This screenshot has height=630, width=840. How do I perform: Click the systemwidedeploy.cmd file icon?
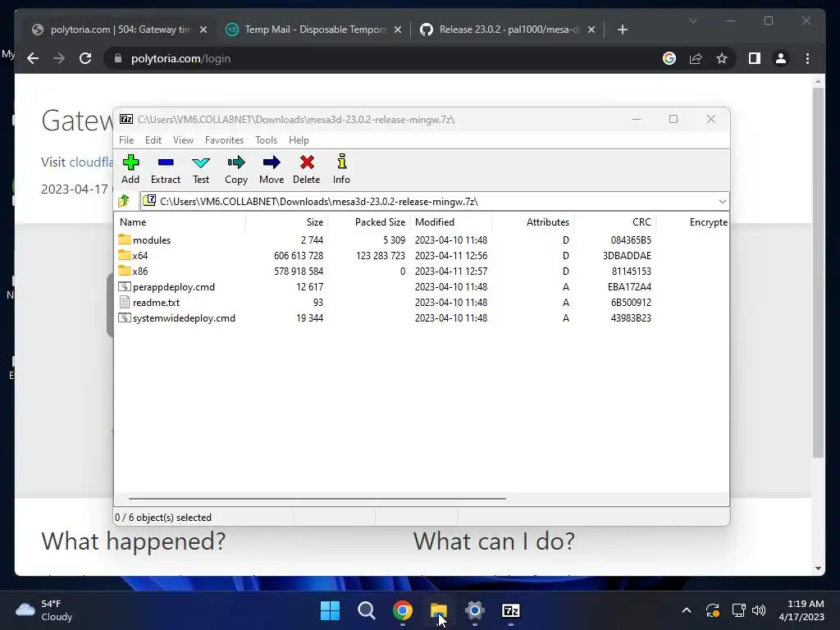tap(125, 317)
